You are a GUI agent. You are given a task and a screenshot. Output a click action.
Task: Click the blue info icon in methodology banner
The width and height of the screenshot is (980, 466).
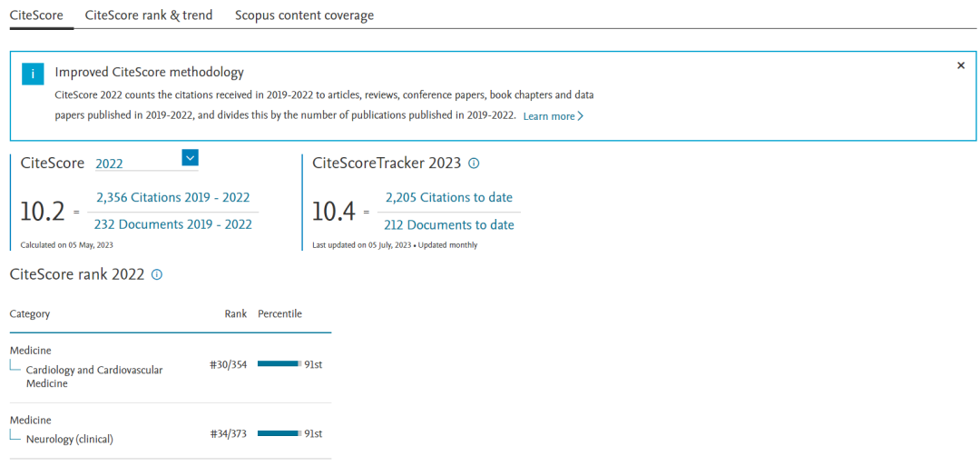33,74
